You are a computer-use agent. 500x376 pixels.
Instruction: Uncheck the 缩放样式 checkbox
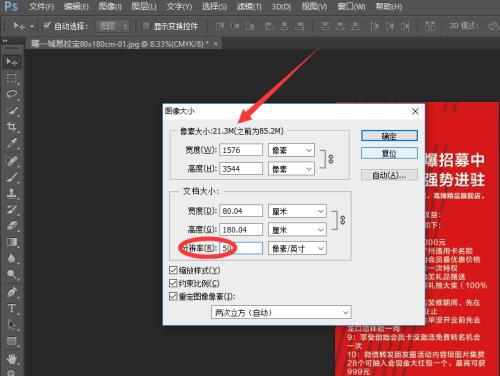tap(173, 270)
